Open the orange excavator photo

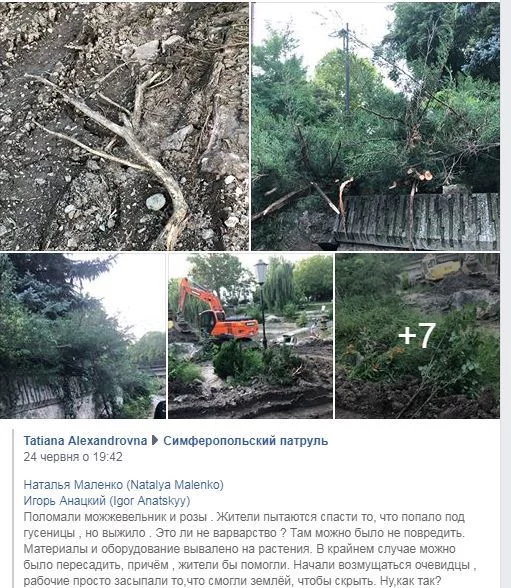tap(250, 336)
